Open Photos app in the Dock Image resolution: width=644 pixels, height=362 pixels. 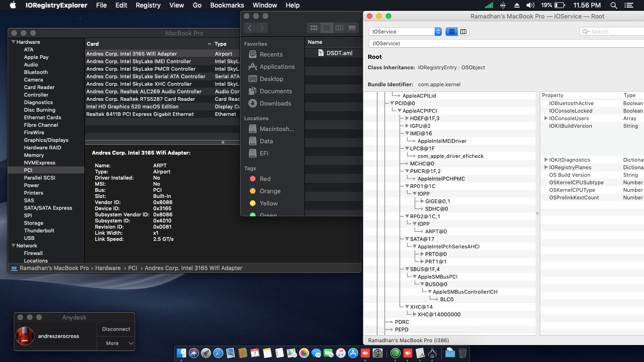pyautogui.click(x=304, y=353)
